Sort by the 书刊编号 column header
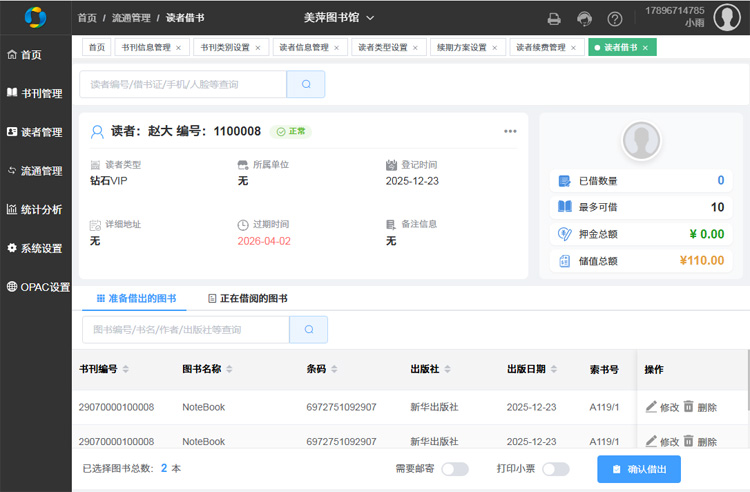The image size is (750, 492). point(98,369)
